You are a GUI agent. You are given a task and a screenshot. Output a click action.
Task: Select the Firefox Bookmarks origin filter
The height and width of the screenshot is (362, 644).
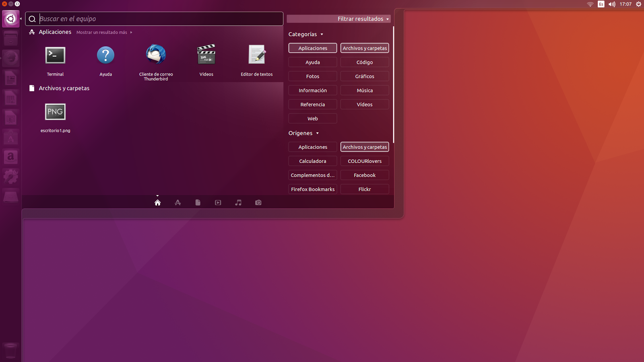[x=312, y=189]
